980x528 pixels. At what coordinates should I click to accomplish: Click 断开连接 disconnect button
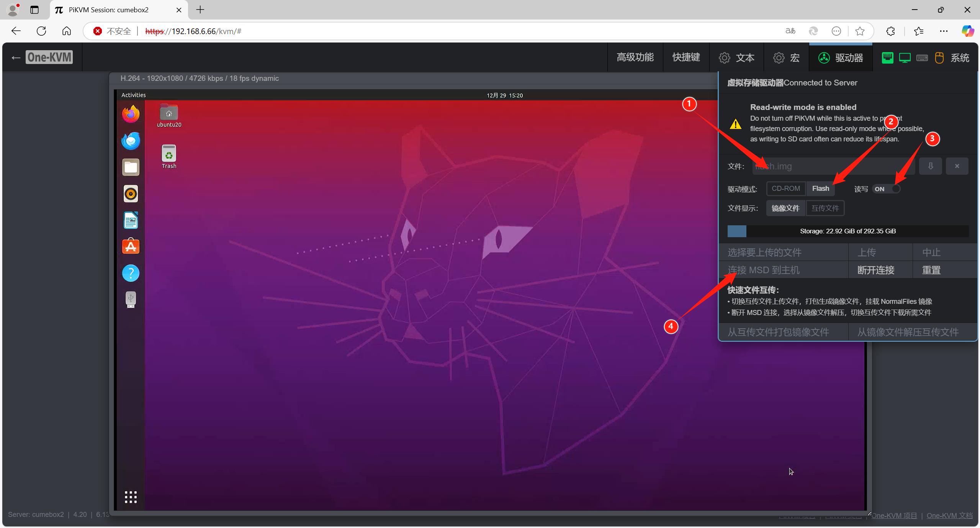(880, 270)
